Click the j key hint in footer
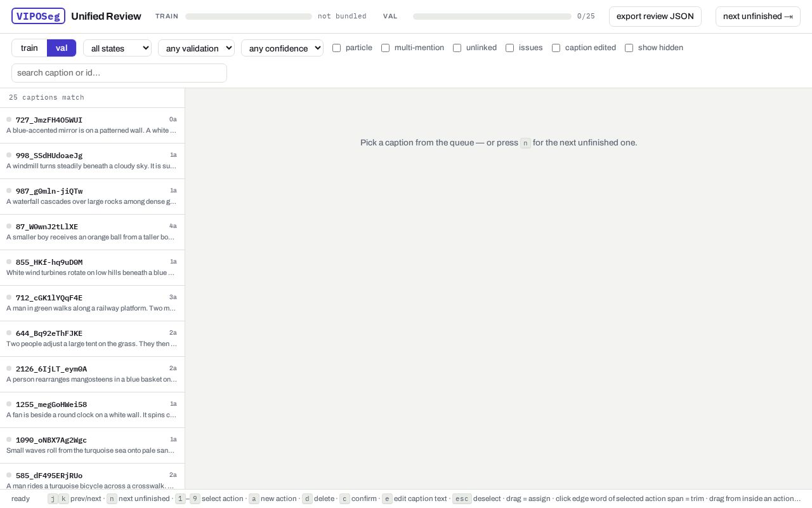Viewport: 812px width, 508px height. coord(53,499)
